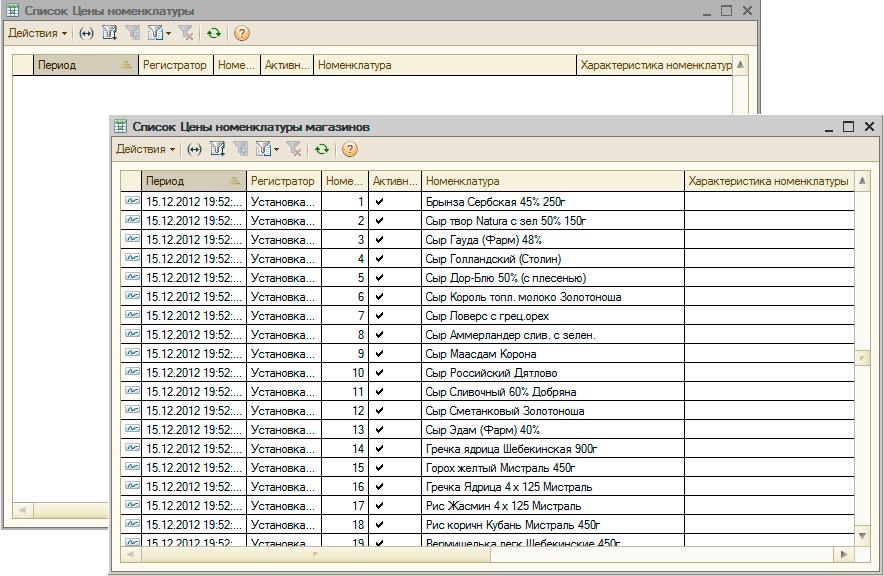Open the Действия menu in the back window

pos(37,33)
